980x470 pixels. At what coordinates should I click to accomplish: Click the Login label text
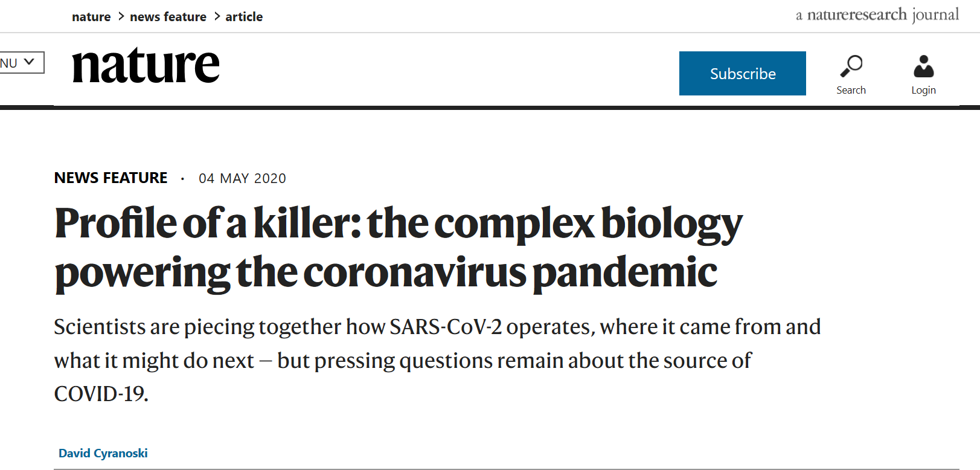click(x=923, y=90)
